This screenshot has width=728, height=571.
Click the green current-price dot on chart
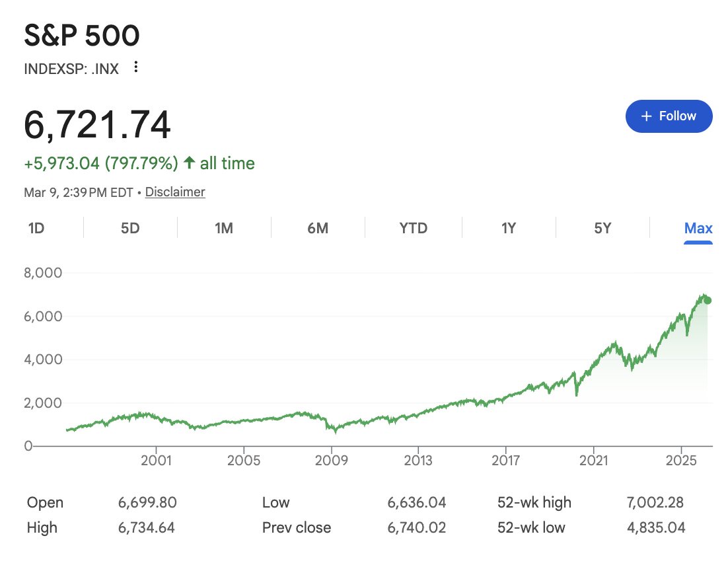pos(708,300)
